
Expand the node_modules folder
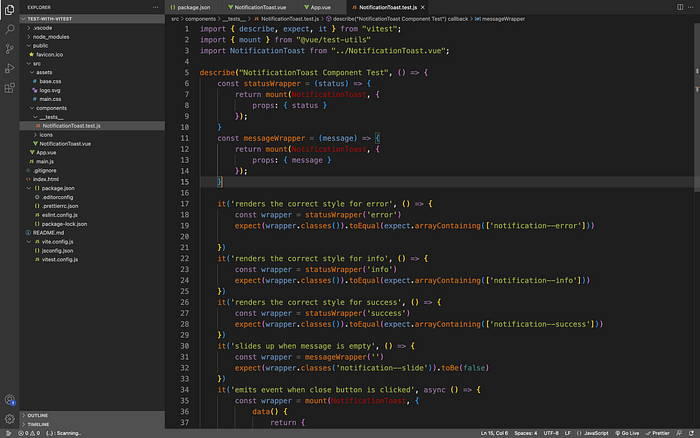tap(92, 37)
